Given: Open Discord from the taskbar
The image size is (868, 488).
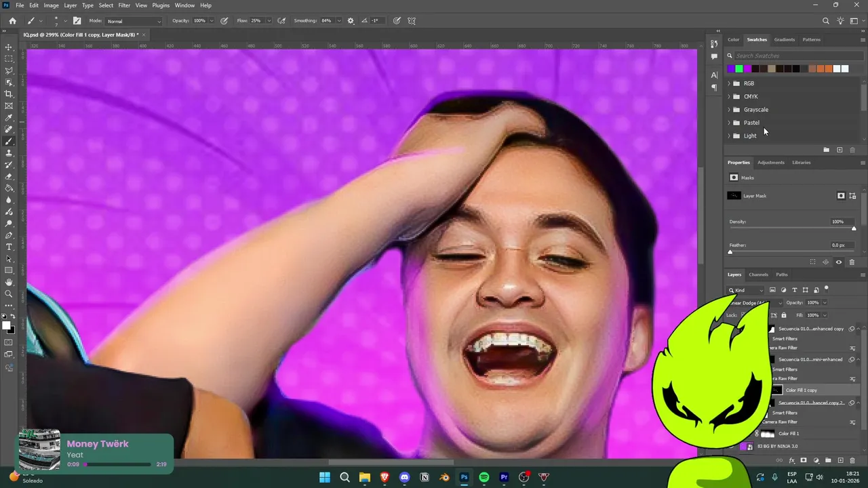Looking at the screenshot, I should [405, 477].
